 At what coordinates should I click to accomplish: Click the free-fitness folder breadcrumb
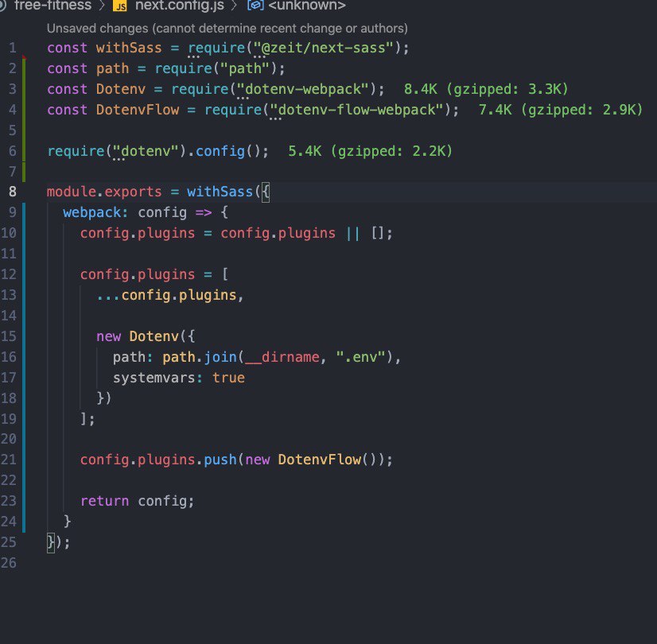pyautogui.click(x=52, y=6)
